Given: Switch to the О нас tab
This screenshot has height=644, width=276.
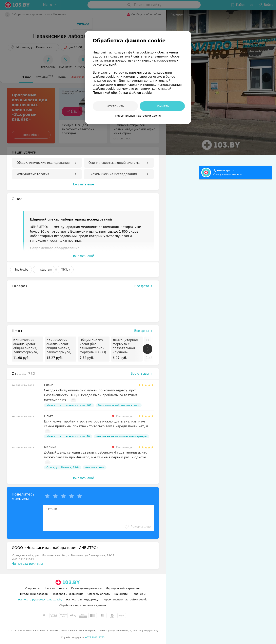Looking at the screenshot, I should coord(26,77).
